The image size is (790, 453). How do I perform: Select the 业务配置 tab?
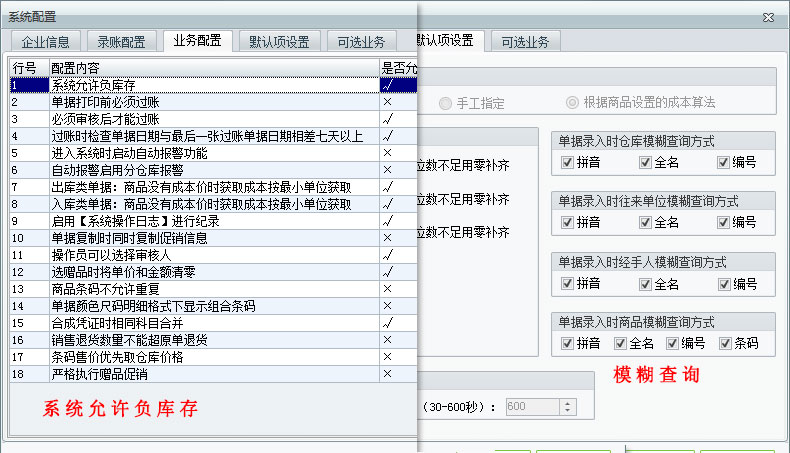point(198,41)
